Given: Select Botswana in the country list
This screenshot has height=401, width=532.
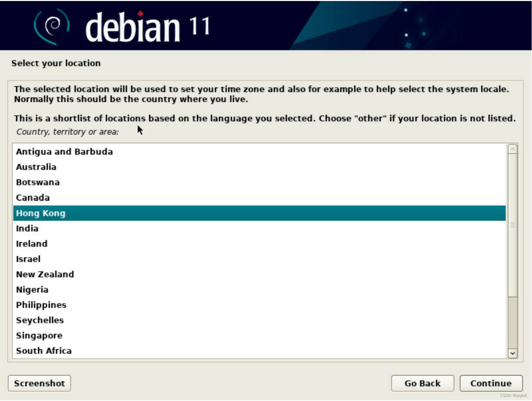Looking at the screenshot, I should (x=259, y=182).
